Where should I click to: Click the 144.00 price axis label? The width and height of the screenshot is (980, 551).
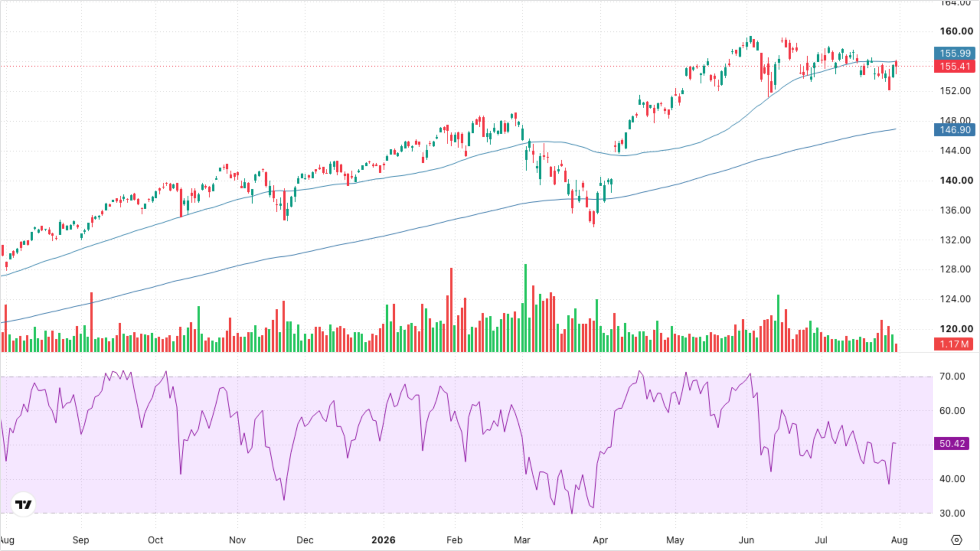tap(955, 150)
